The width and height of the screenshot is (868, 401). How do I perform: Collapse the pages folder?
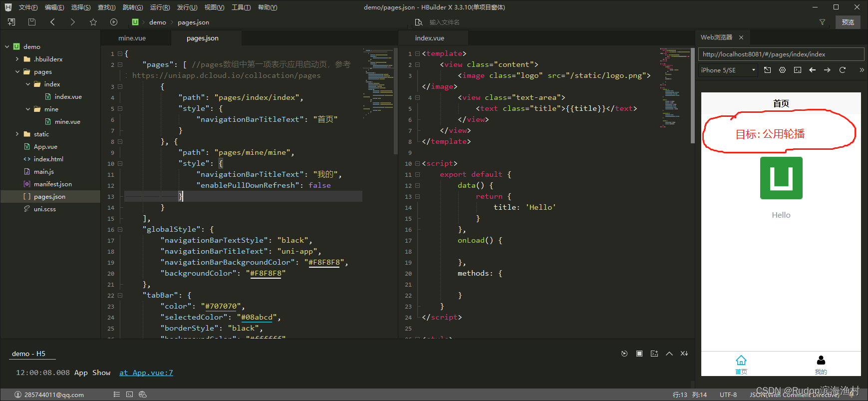tap(17, 71)
